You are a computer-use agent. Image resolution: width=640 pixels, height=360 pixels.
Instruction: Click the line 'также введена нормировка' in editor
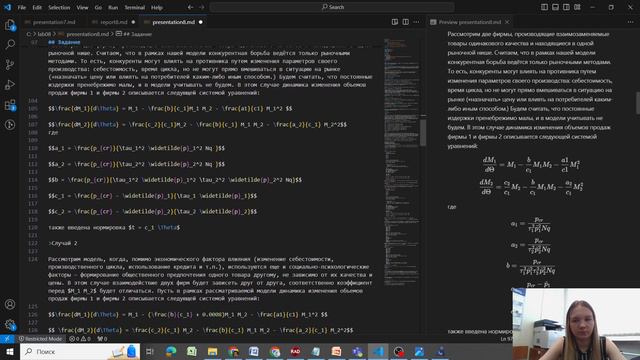(x=114, y=227)
